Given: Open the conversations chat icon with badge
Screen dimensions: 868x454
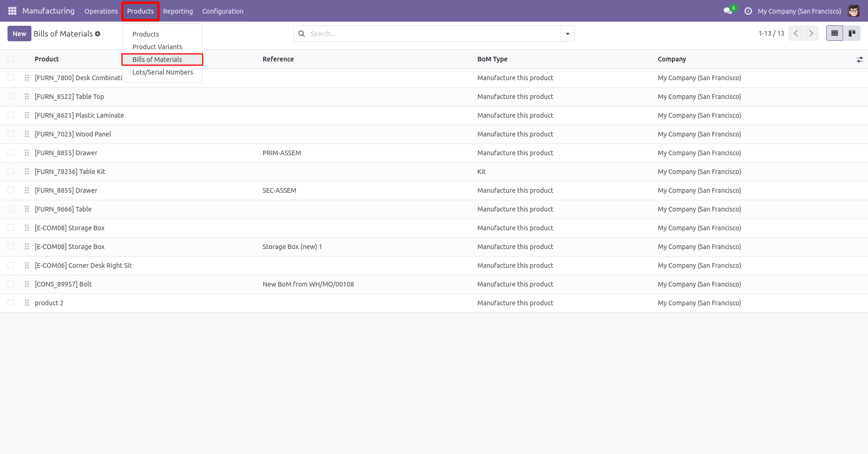Looking at the screenshot, I should tap(728, 11).
